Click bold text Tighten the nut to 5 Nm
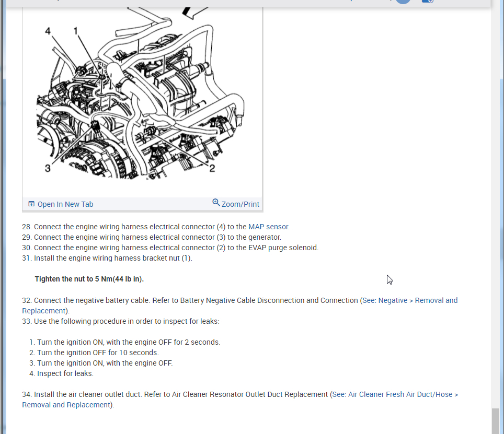This screenshot has height=434, width=504. coord(89,279)
